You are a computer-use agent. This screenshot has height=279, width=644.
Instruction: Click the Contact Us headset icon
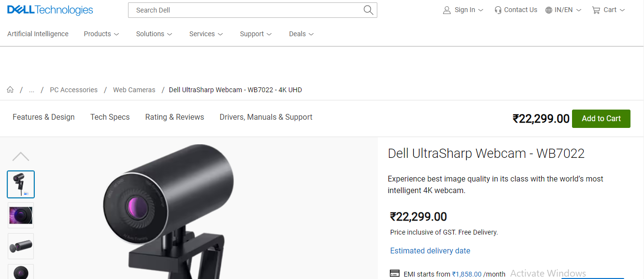(x=498, y=10)
